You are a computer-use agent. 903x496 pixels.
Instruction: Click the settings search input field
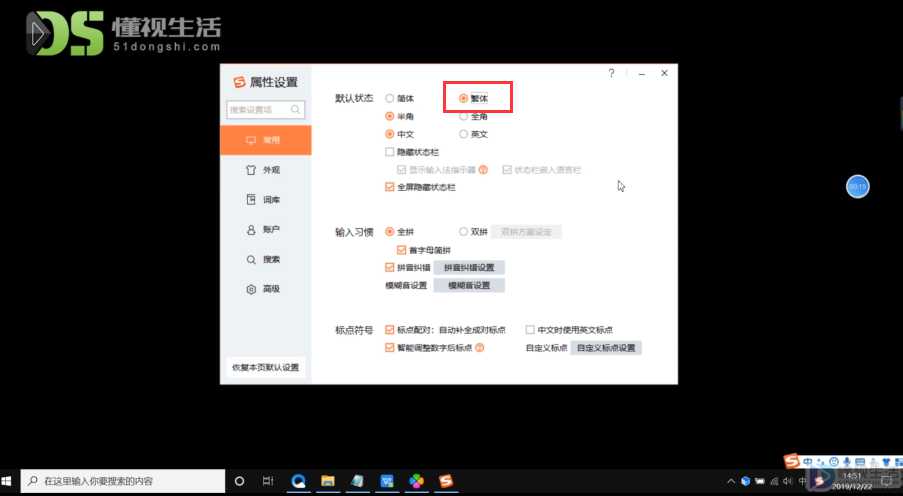coord(265,109)
